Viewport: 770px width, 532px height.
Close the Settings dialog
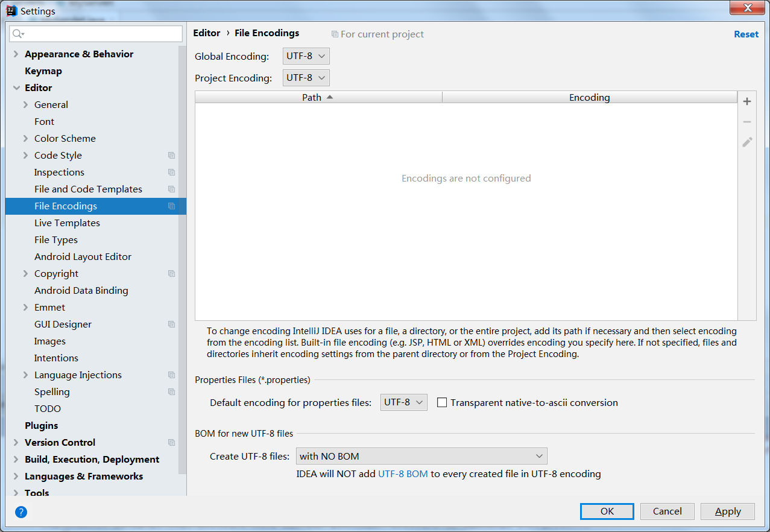748,7
